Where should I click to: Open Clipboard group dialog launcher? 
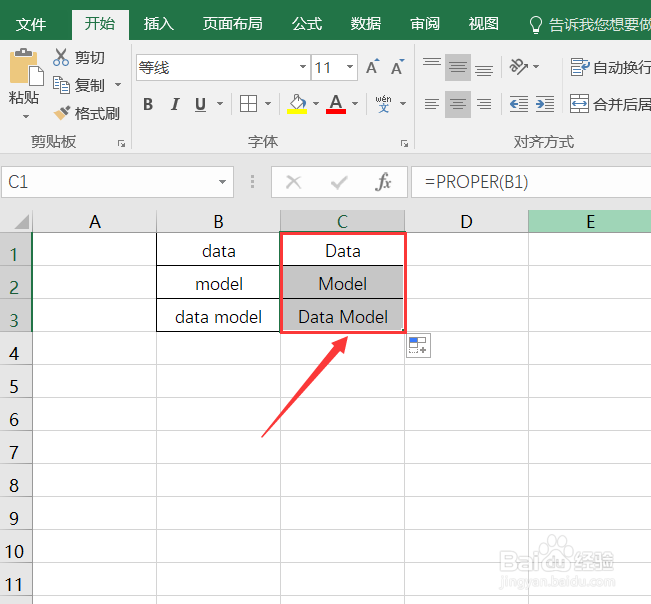click(x=121, y=144)
